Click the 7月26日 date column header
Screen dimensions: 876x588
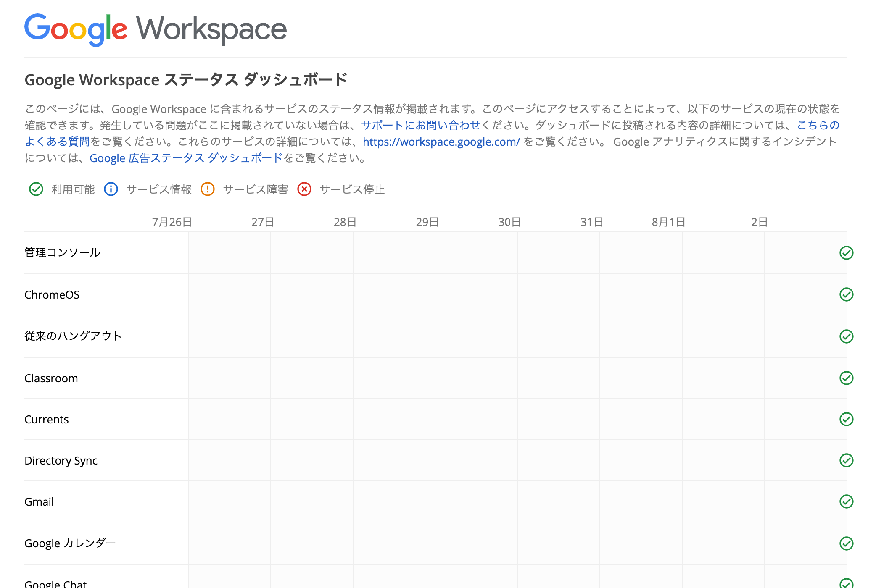172,222
